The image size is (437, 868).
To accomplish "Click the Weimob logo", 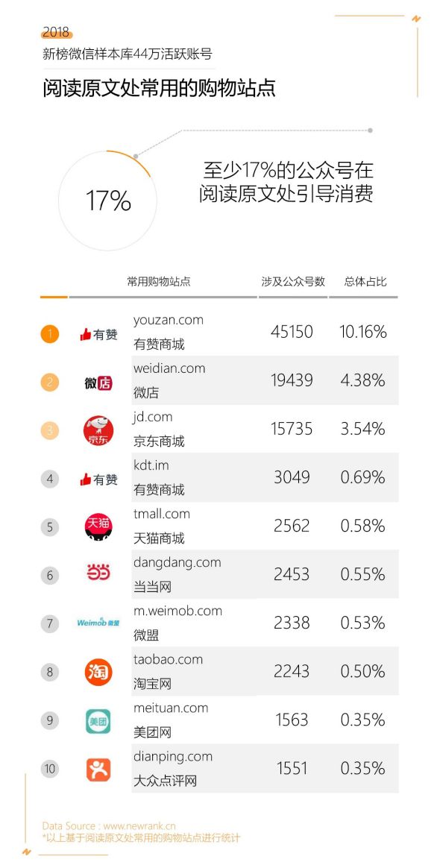I will click(x=98, y=623).
